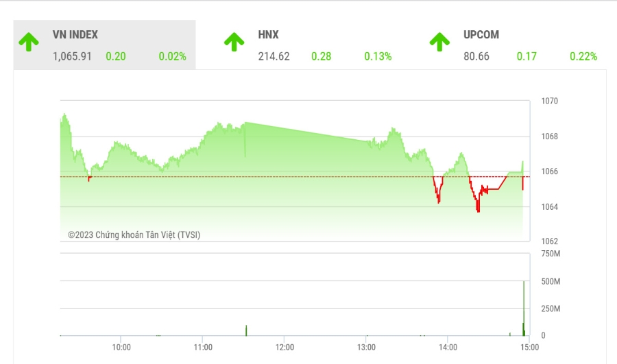This screenshot has width=617, height=364.
Task: Click the 15:00 volume spike bar
Action: click(524, 308)
